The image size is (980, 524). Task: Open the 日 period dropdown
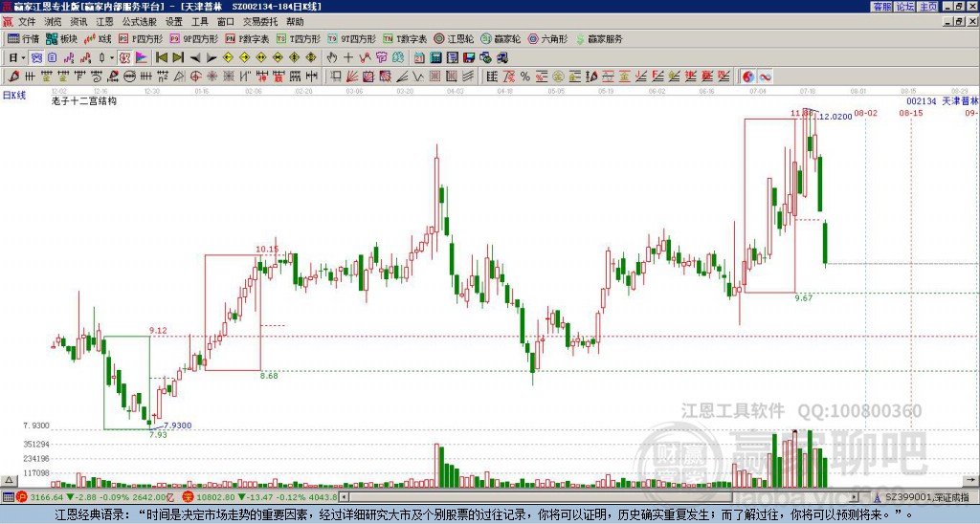click(x=17, y=57)
